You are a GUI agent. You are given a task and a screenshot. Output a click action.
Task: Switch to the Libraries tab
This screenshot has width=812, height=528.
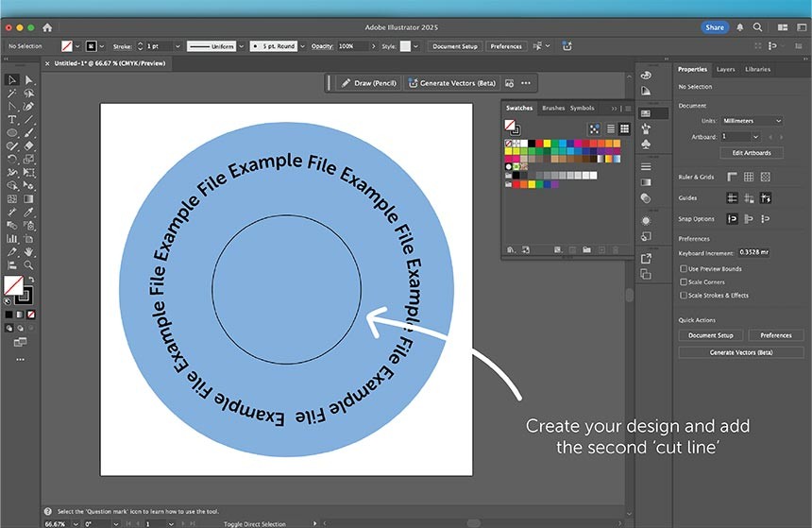coord(757,70)
